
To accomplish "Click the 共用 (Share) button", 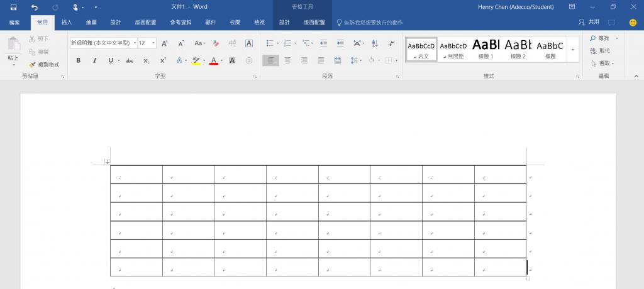I will [589, 22].
